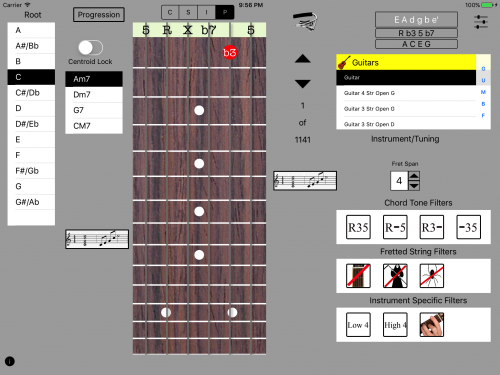Open the settings sliders icon
Image resolution: width=500 pixels, height=375 pixels.
[481, 22]
